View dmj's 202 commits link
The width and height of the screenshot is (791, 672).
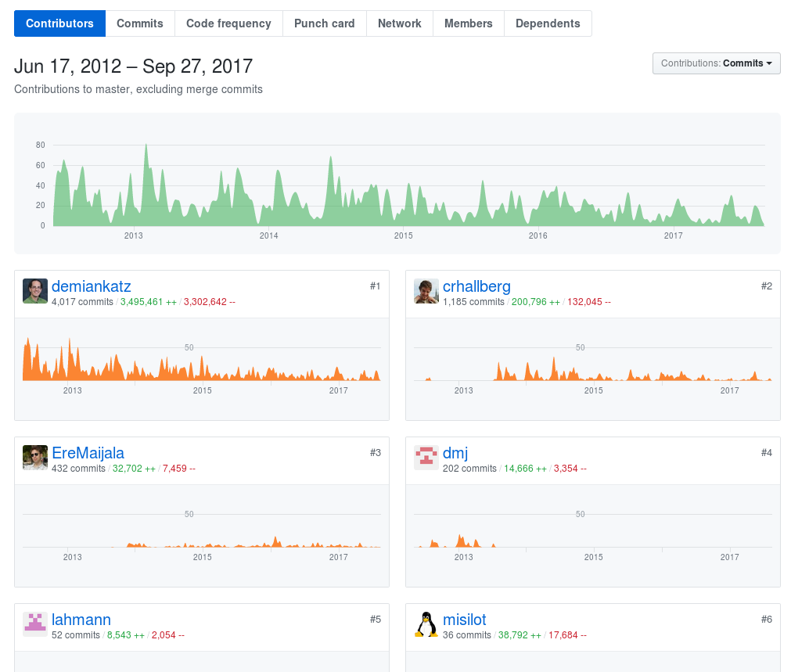click(469, 469)
